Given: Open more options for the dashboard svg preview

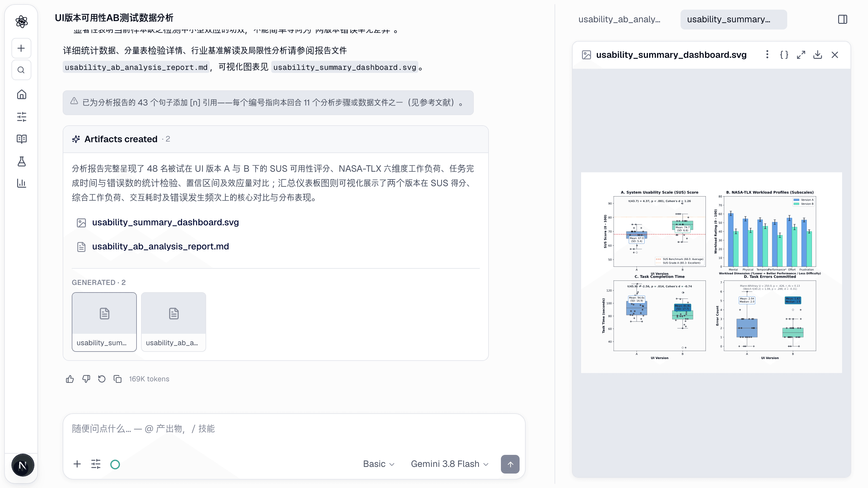Looking at the screenshot, I should point(767,55).
